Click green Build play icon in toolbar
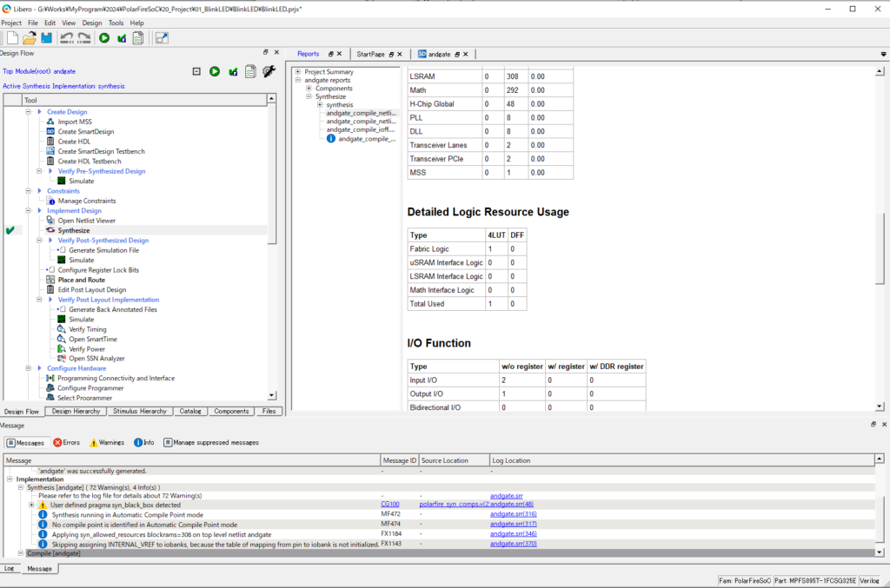 (x=104, y=37)
